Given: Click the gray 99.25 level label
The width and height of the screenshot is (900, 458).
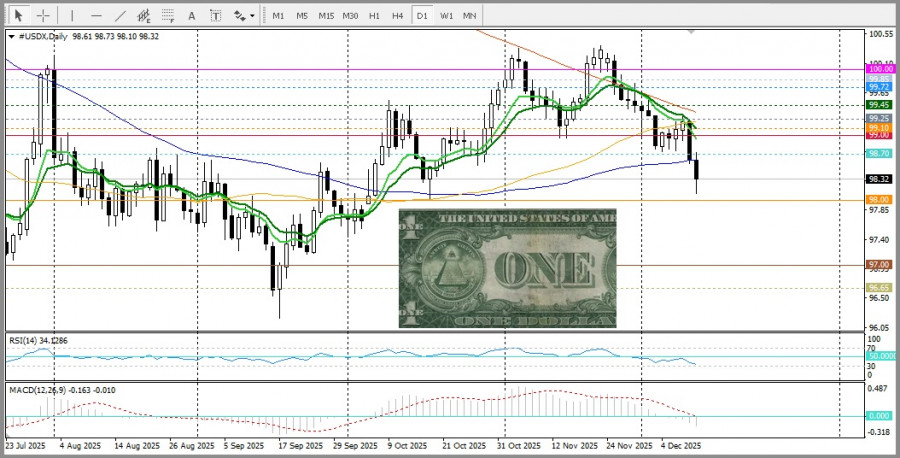Looking at the screenshot, I should coord(879,118).
